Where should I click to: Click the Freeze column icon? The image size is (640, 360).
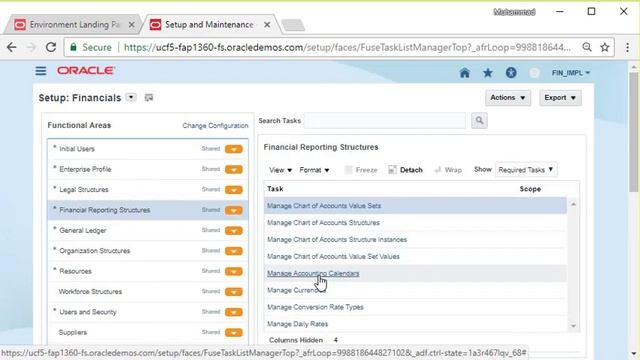pyautogui.click(x=348, y=170)
